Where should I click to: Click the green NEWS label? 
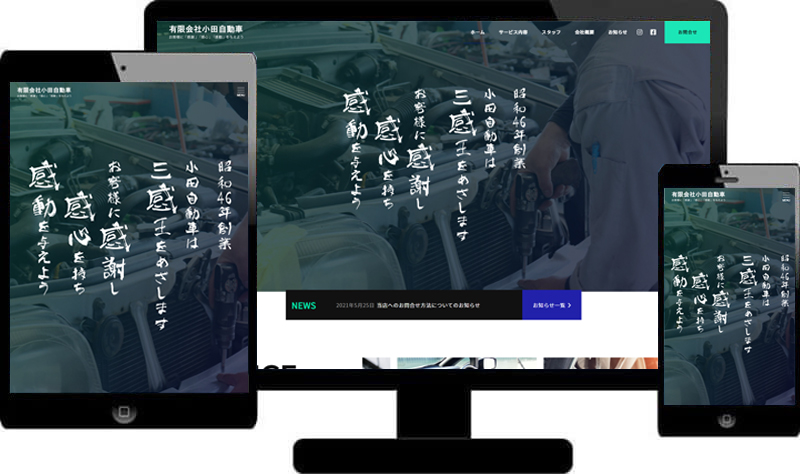point(304,305)
